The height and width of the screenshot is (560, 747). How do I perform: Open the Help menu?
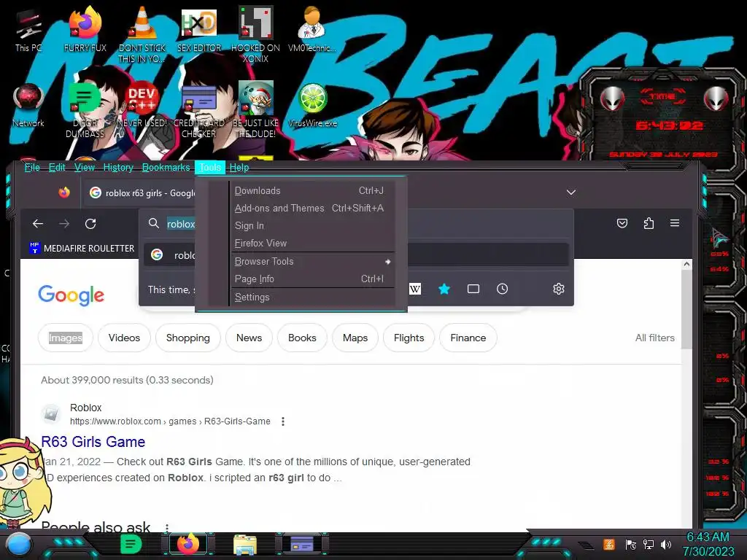pyautogui.click(x=239, y=167)
